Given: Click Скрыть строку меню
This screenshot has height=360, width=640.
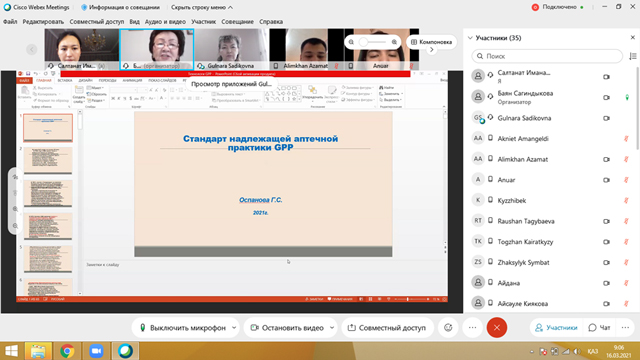Looking at the screenshot, I should click(202, 7).
